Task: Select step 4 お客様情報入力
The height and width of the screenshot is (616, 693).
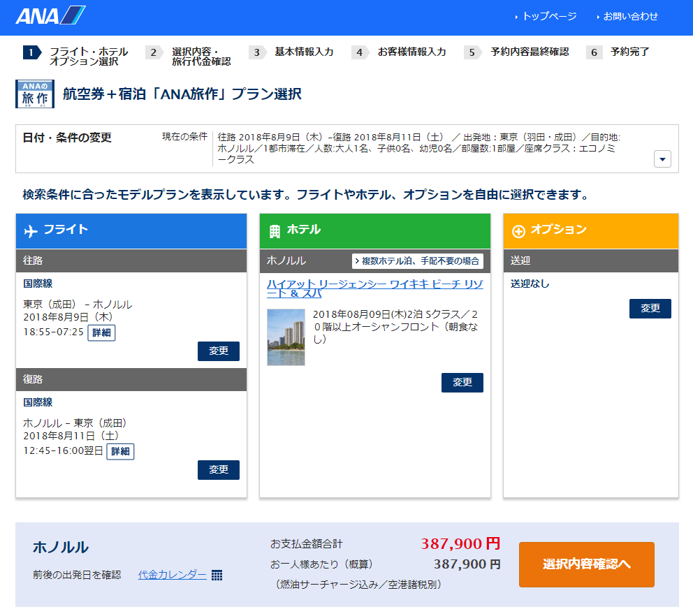Action: 399,52
